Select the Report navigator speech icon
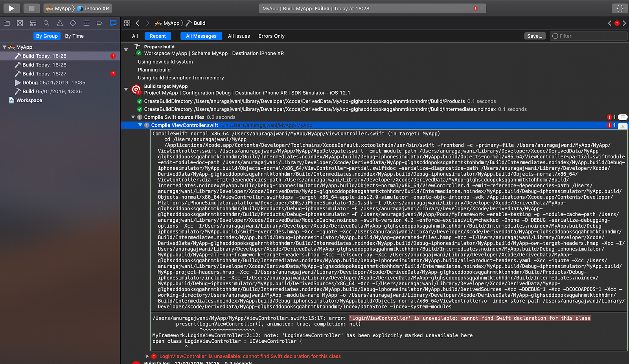 pyautogui.click(x=113, y=23)
